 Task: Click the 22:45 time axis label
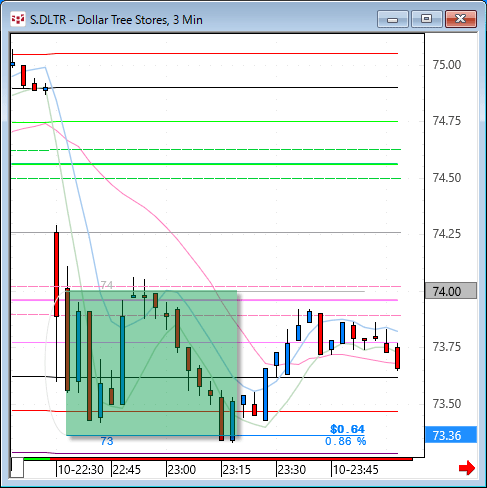pyautogui.click(x=127, y=470)
